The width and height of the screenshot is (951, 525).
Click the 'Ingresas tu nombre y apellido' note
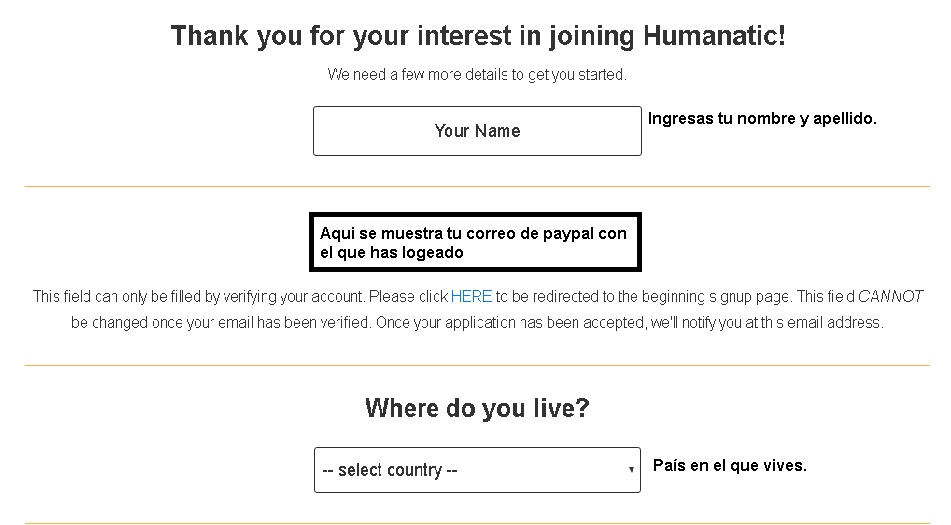pyautogui.click(x=762, y=118)
